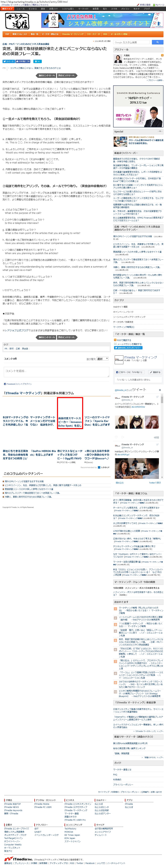Viewport: 166px width, 868px height.
Task: Open the ブログ item in top navigation
Action: (147, 9)
